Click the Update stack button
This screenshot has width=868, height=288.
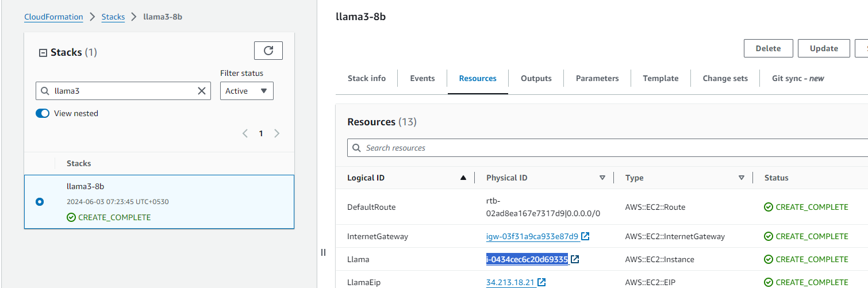[x=824, y=48]
